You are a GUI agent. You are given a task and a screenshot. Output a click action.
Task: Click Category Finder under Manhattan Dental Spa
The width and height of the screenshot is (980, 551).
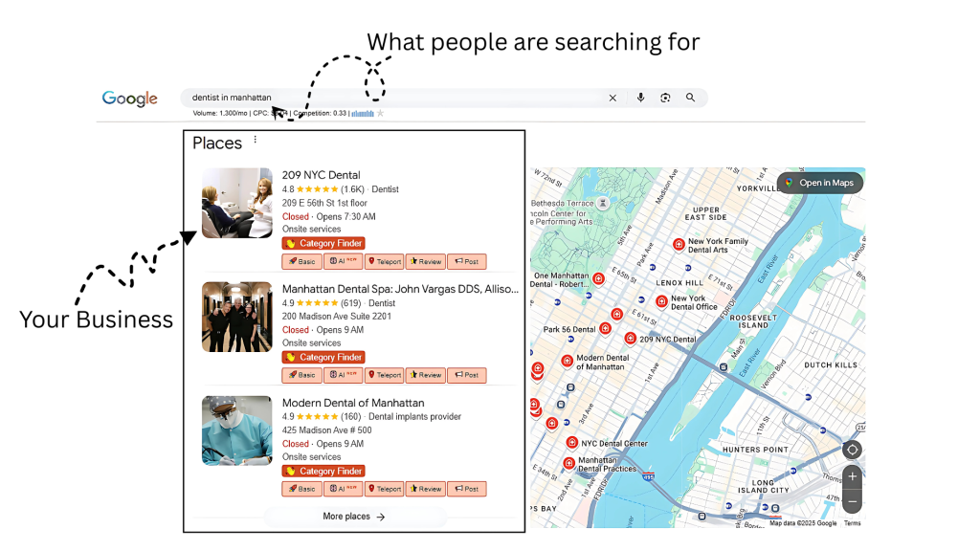(323, 357)
